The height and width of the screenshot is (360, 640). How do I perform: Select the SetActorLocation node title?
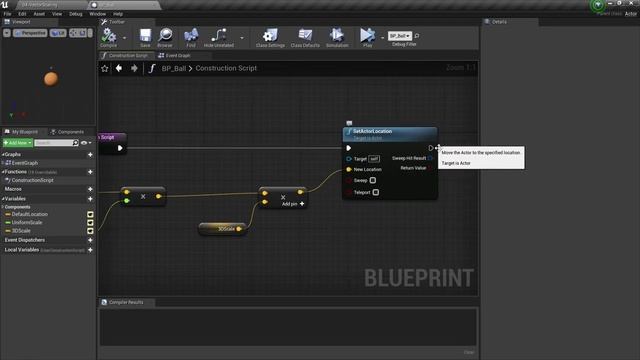372,131
